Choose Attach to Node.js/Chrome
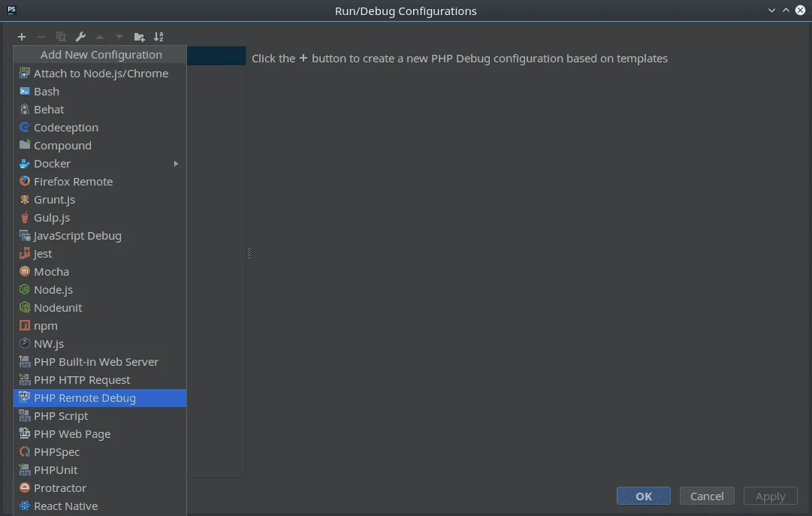This screenshot has height=516, width=812. 101,73
